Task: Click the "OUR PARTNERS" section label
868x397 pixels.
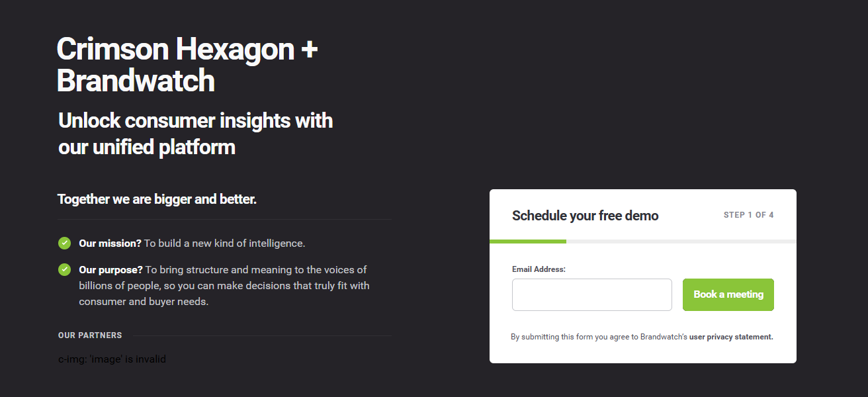Action: click(x=90, y=335)
